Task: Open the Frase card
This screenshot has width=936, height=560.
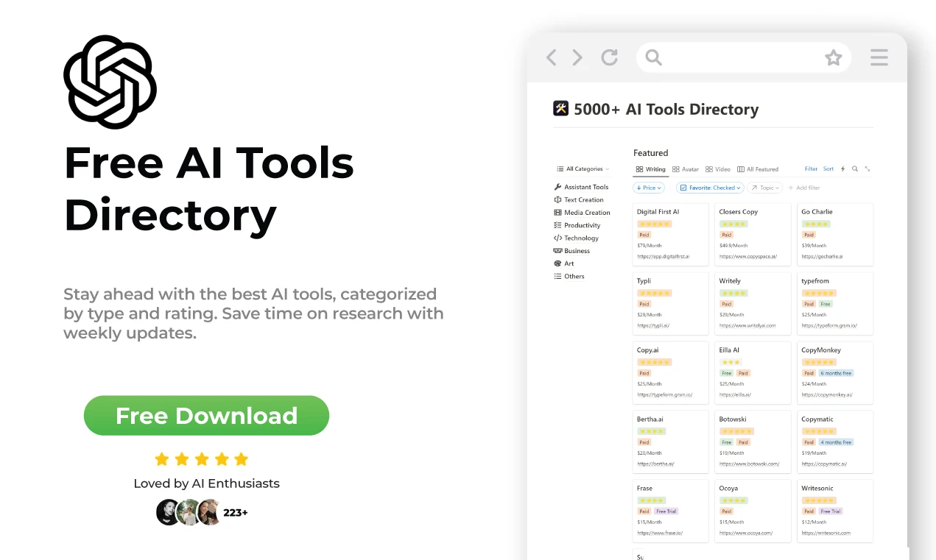Action: coord(670,511)
